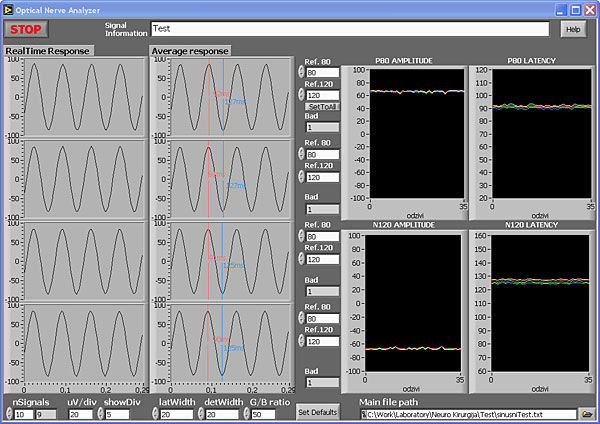This screenshot has width=600, height=424.
Task: Click the Optical Nerve Analyzer title icon
Action: (x=8, y=10)
